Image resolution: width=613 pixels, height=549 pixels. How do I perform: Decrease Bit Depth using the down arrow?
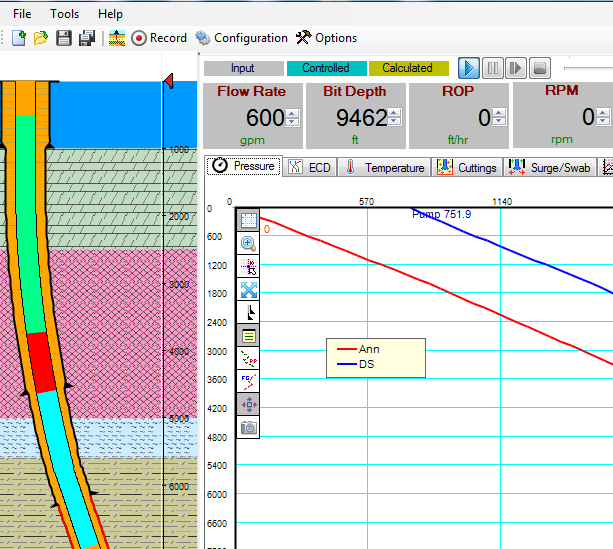[x=395, y=123]
